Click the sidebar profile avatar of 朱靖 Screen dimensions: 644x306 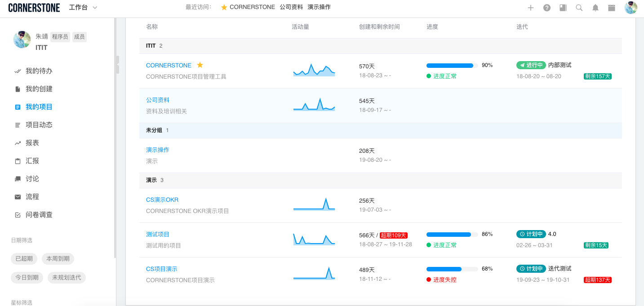22,40
